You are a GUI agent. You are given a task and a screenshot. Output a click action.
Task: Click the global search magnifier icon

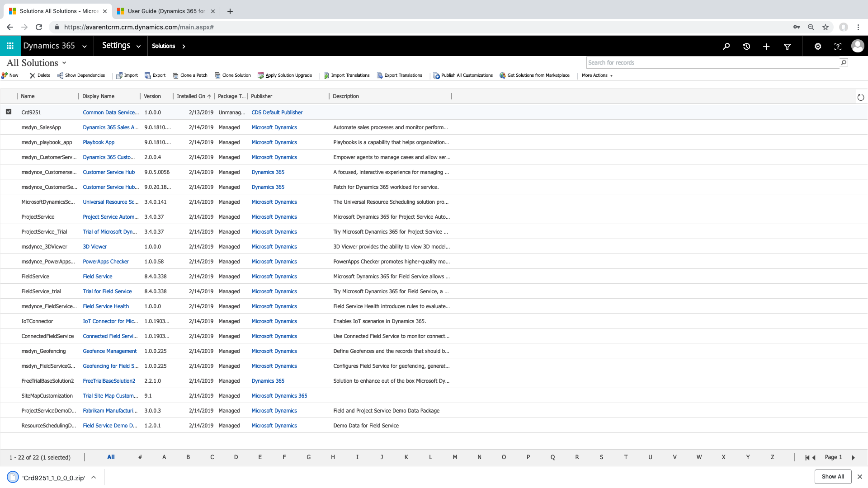726,46
